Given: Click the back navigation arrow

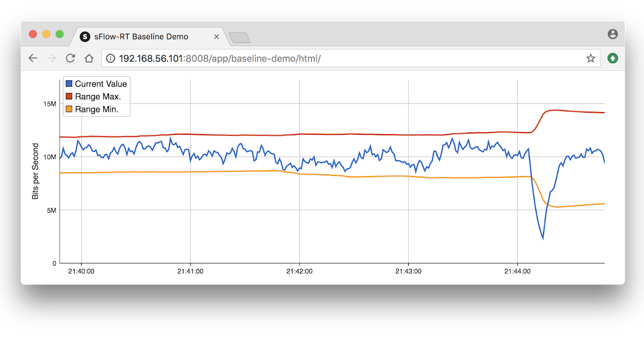Looking at the screenshot, I should (x=33, y=58).
